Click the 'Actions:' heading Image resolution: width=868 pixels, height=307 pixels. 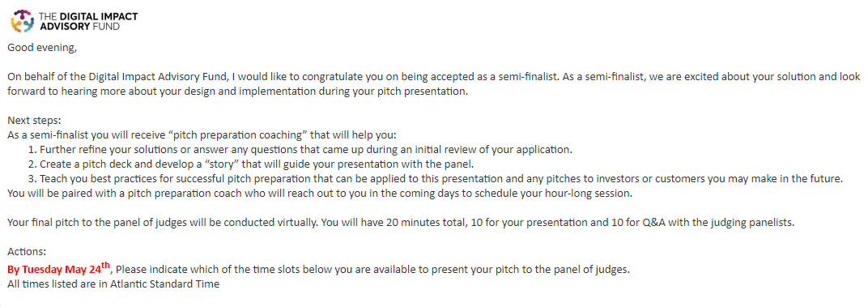point(27,252)
